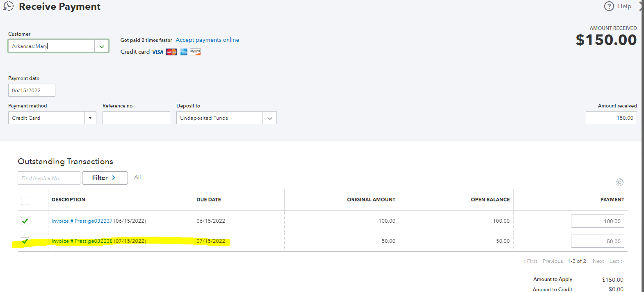Click the Undeposited Funds field
The width and height of the screenshot is (644, 292).
point(220,118)
